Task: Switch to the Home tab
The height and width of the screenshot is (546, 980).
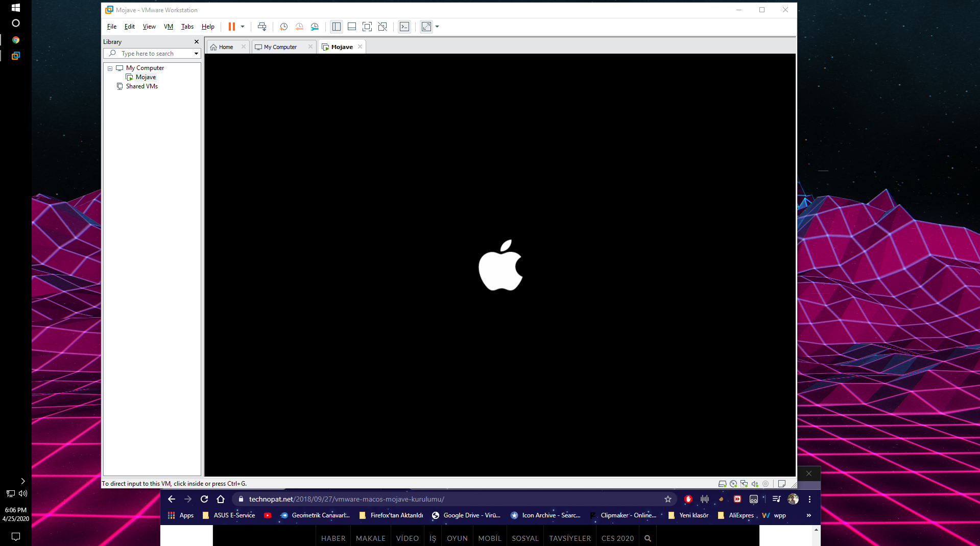Action: pos(226,47)
